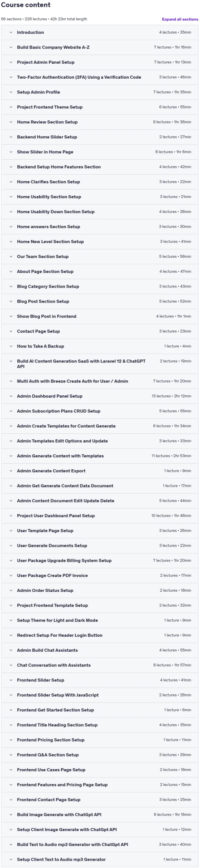Click chevron beside Frontend Pricing Section Setup
This screenshot has height=868, width=199.
click(11, 740)
